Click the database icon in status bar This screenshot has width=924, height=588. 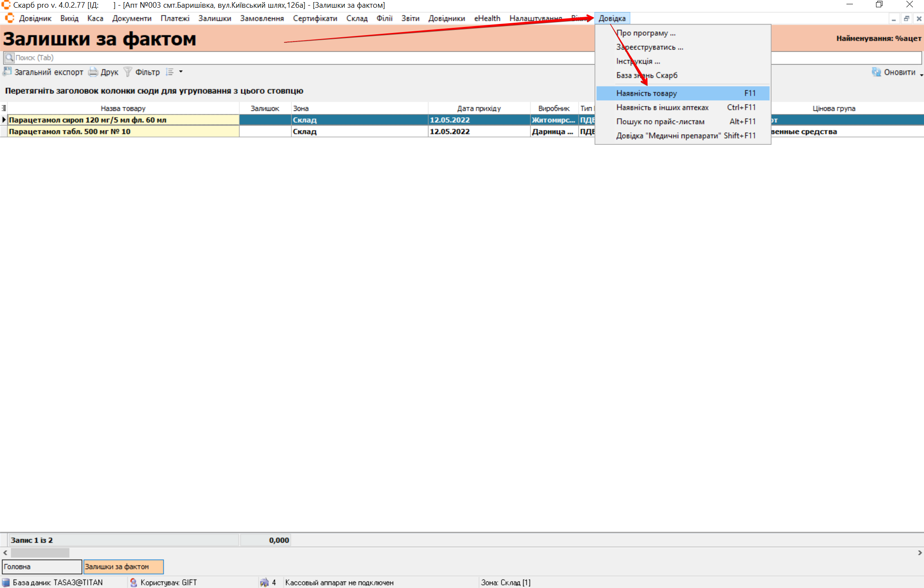point(6,582)
